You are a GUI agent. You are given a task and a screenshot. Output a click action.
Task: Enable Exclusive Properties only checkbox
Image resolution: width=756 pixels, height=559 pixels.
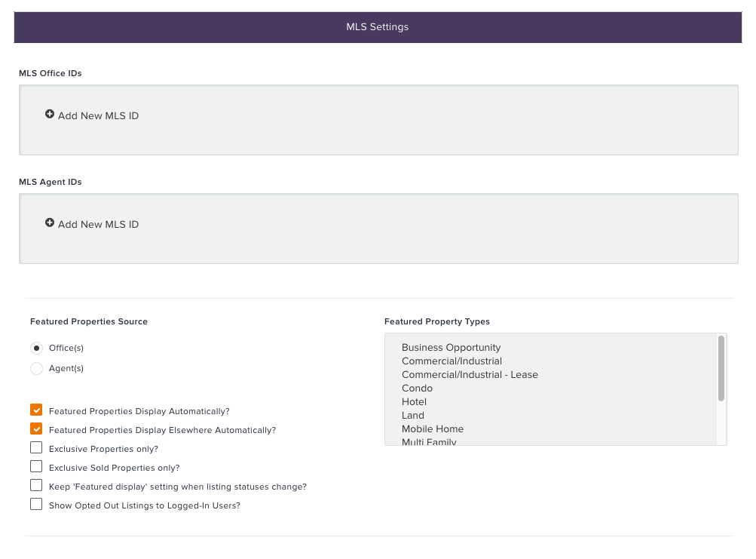pyautogui.click(x=36, y=448)
